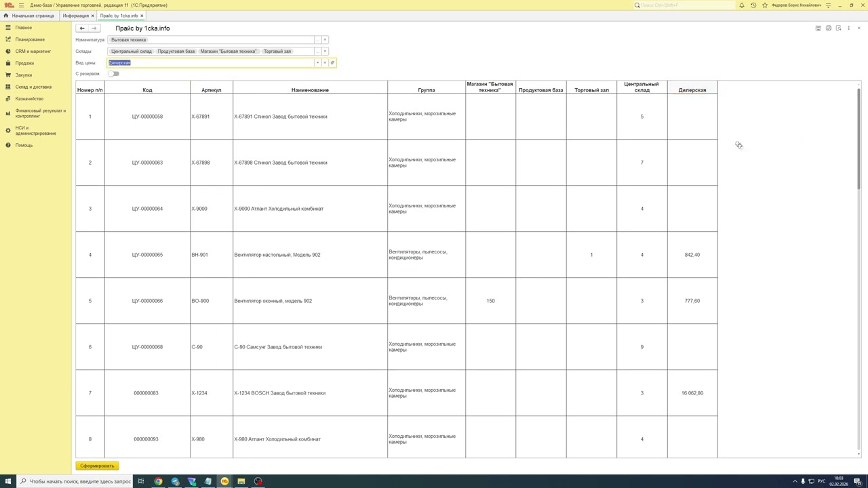868x488 pixels.
Task: Open the Склад и доставка section
Action: tap(33, 87)
